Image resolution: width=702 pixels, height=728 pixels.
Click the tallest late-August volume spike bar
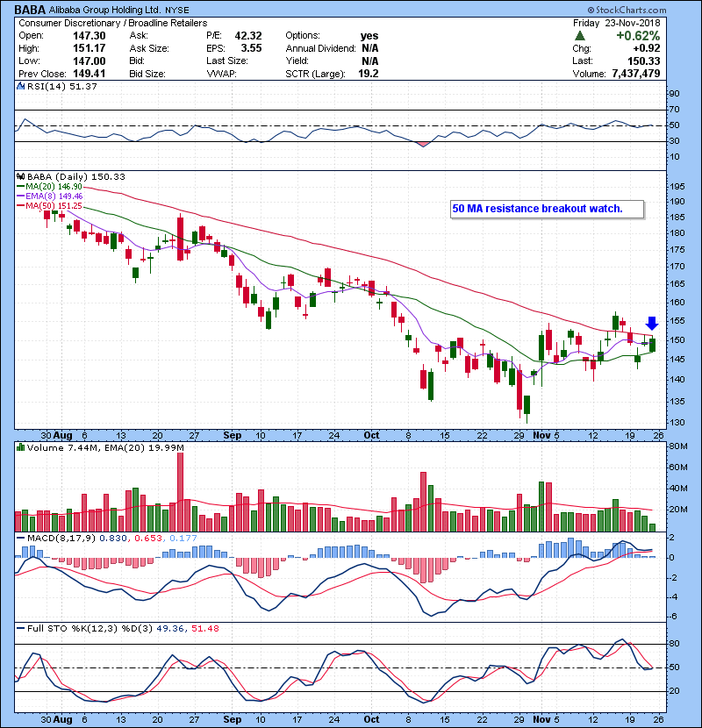pyautogui.click(x=180, y=492)
